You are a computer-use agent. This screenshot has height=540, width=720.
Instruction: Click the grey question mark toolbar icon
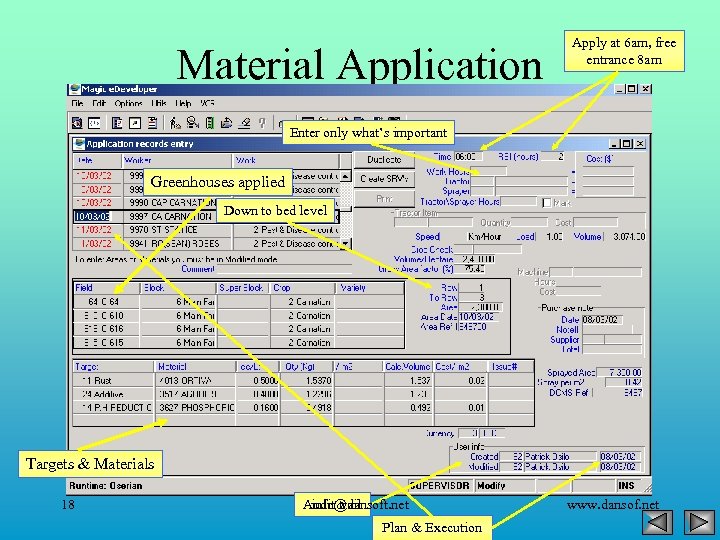(x=262, y=123)
